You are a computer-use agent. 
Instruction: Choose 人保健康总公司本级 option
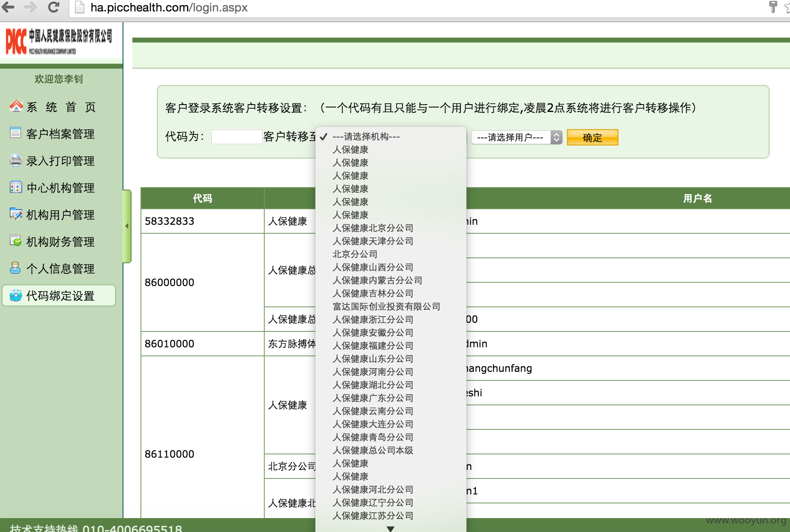tap(391, 450)
